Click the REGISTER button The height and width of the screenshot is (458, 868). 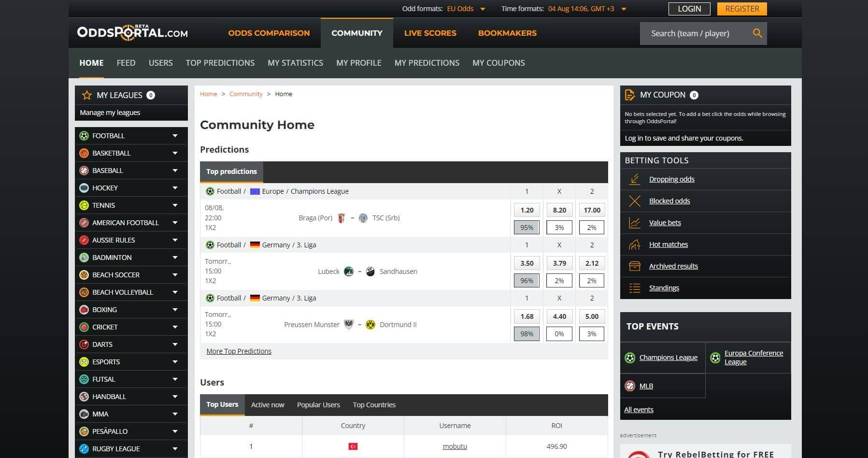click(741, 8)
